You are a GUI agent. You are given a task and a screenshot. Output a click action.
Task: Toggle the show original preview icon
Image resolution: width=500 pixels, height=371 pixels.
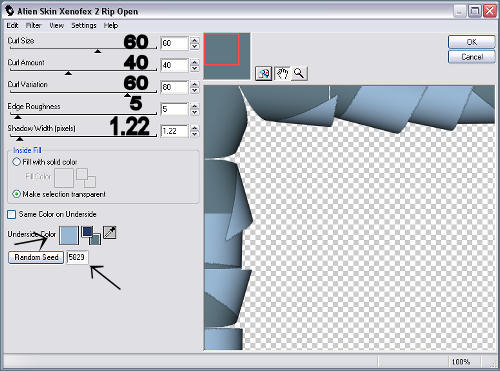click(x=263, y=73)
